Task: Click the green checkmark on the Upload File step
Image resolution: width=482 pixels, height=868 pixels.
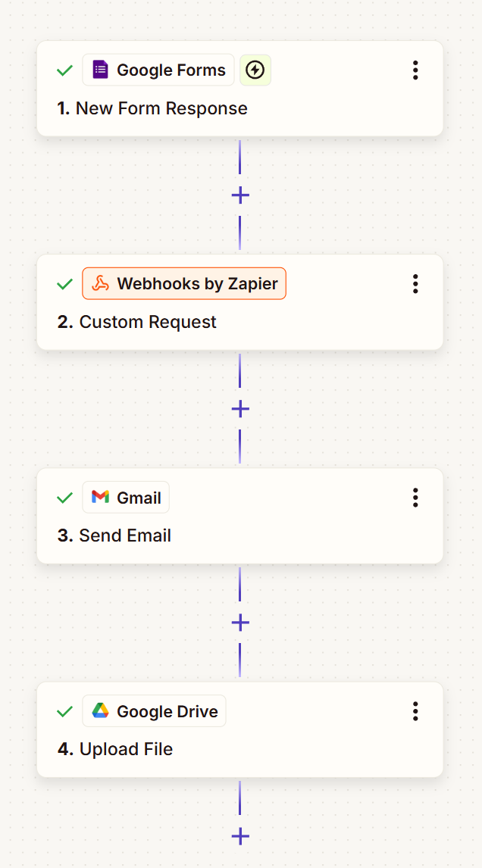Action: [x=64, y=711]
